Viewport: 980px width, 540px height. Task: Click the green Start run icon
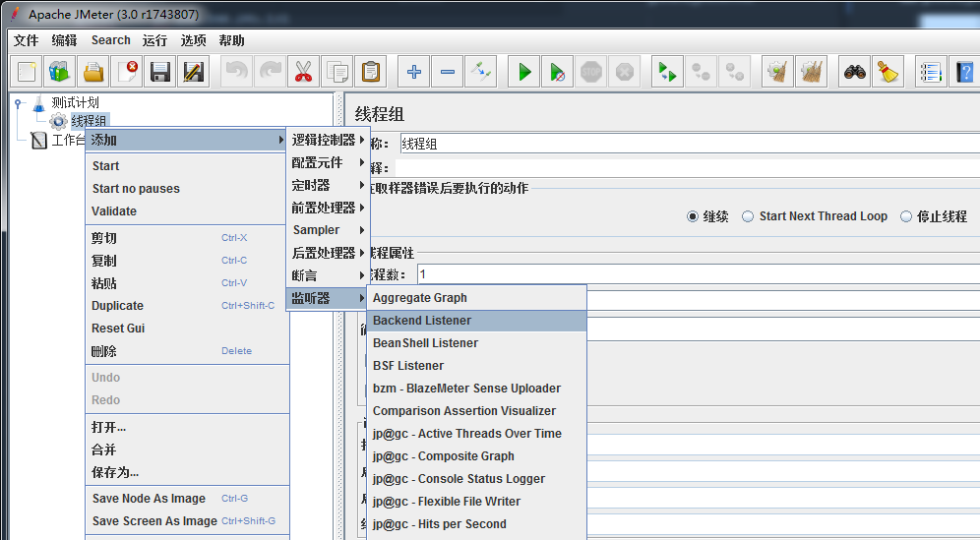point(523,72)
